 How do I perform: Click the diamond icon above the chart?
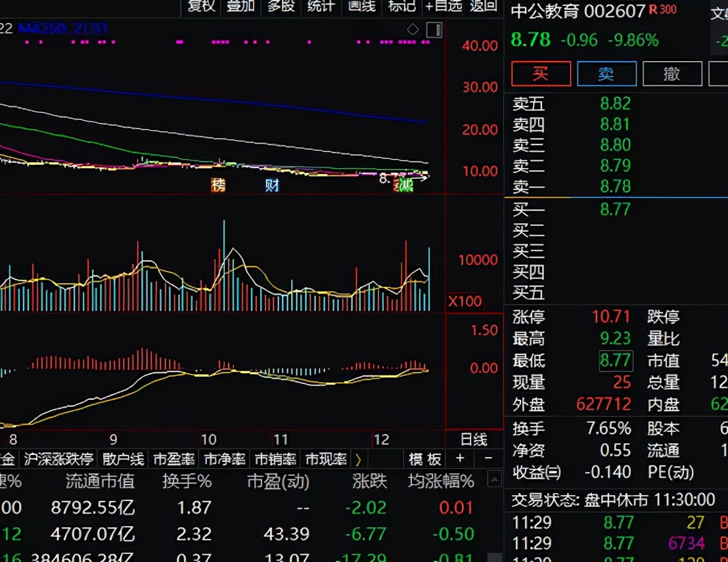point(413,30)
